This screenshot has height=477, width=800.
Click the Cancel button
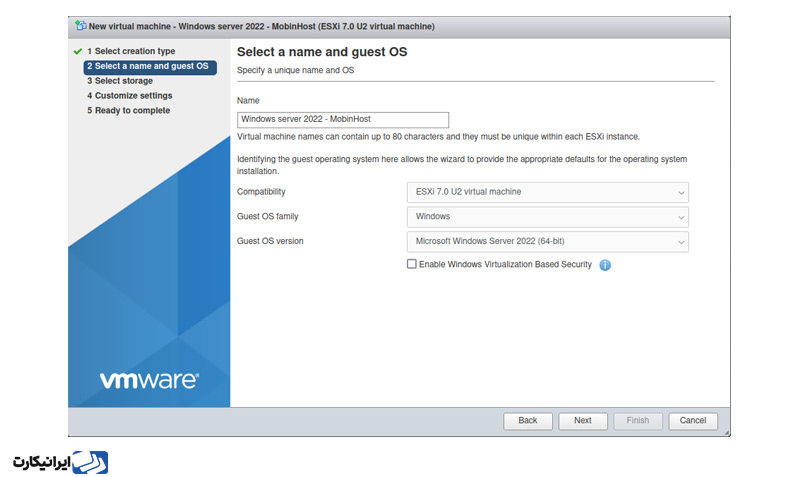[693, 421]
